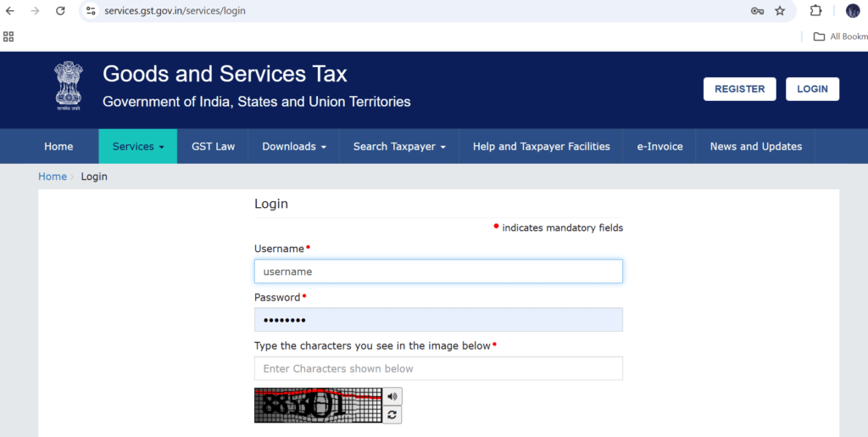Select the Login form heading
The width and height of the screenshot is (868, 437).
[271, 204]
